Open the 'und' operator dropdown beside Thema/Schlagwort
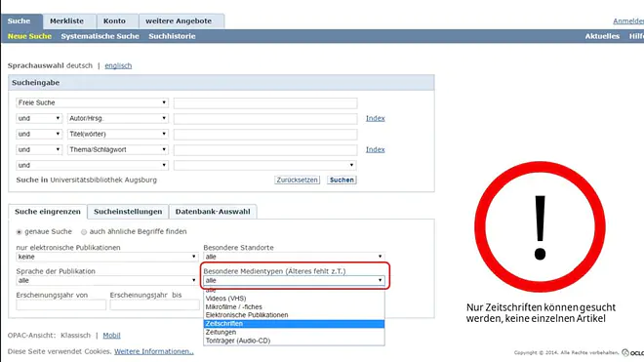This screenshot has height=362, width=644. coord(39,149)
